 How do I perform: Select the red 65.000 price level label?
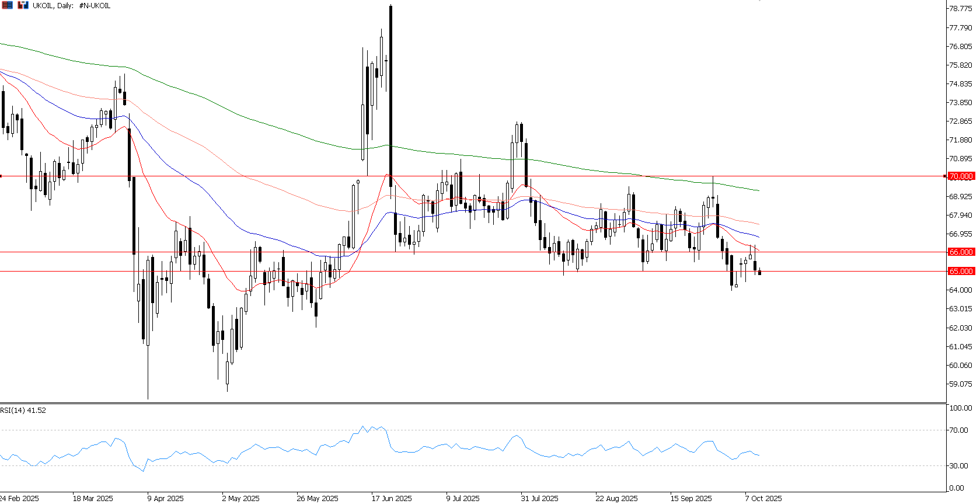960,272
